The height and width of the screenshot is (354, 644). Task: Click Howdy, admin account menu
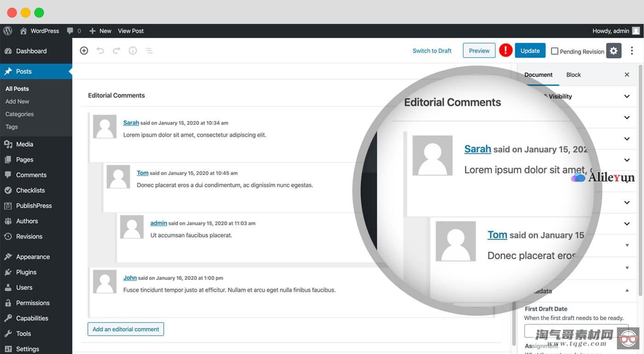[x=616, y=31]
